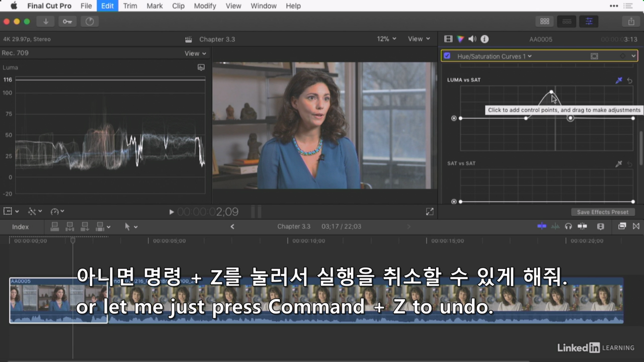644x362 pixels.
Task: Toggle the Inspector sliders icon
Action: (x=589, y=22)
